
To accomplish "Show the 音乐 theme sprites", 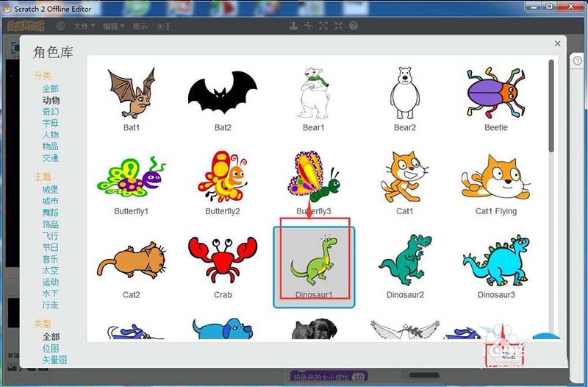I will [50, 259].
